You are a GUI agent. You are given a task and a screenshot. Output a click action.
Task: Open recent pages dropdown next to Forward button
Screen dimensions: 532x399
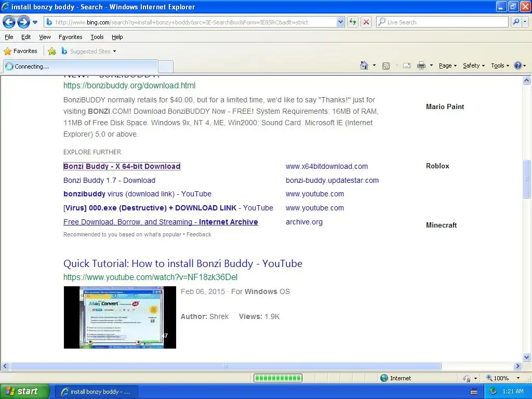pos(35,22)
